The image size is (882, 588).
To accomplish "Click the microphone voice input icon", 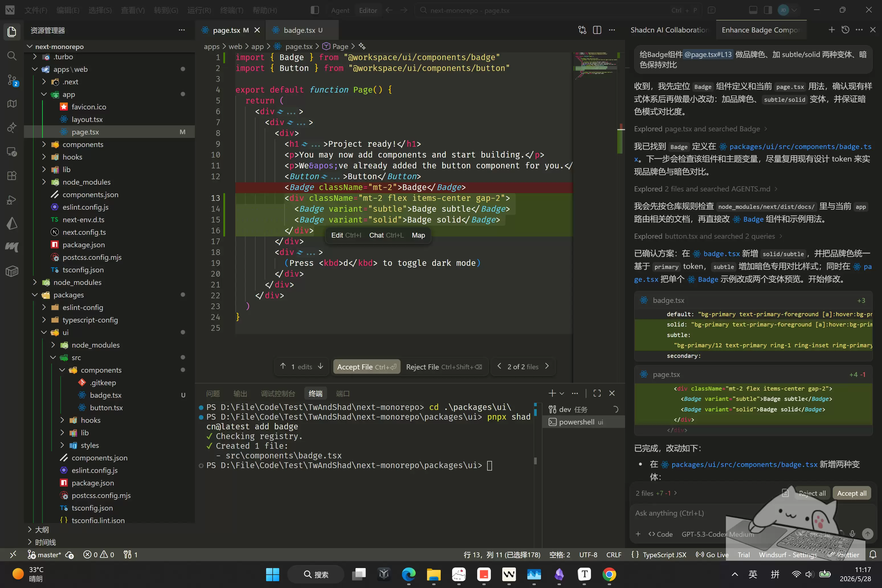I will 852,534.
